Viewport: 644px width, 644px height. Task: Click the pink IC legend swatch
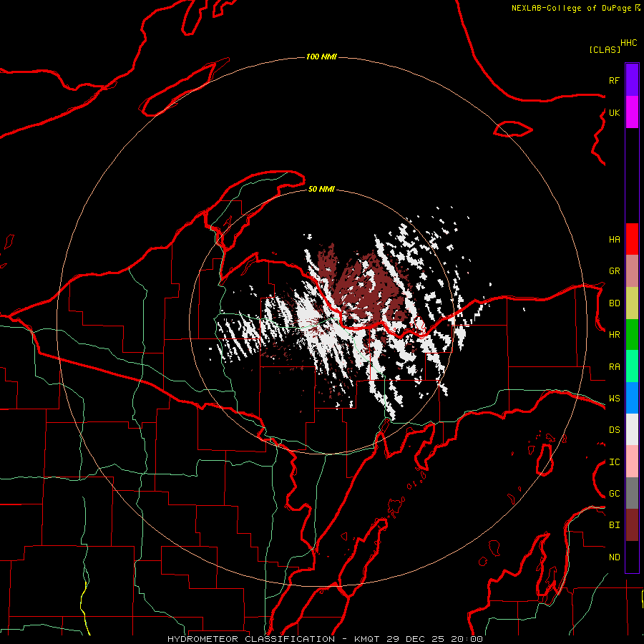point(632,462)
